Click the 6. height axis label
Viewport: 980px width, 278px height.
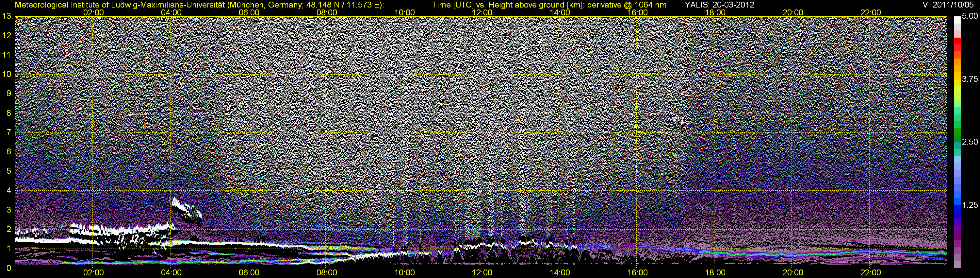coord(9,152)
